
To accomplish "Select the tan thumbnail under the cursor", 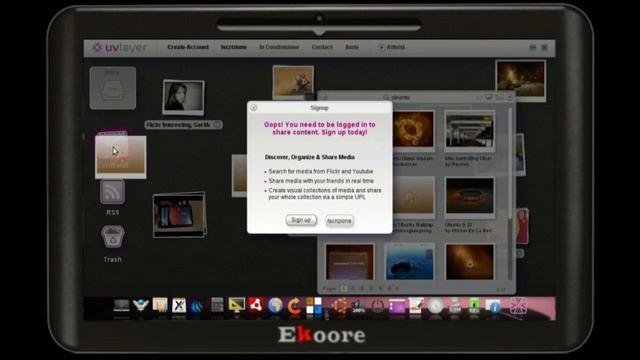I will (x=121, y=157).
